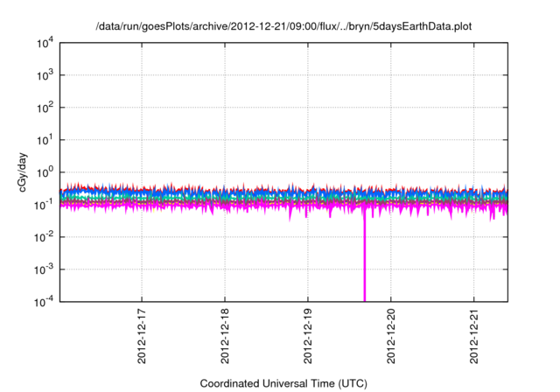Click the 10^1 y-axis tick label

pyautogui.click(x=45, y=140)
